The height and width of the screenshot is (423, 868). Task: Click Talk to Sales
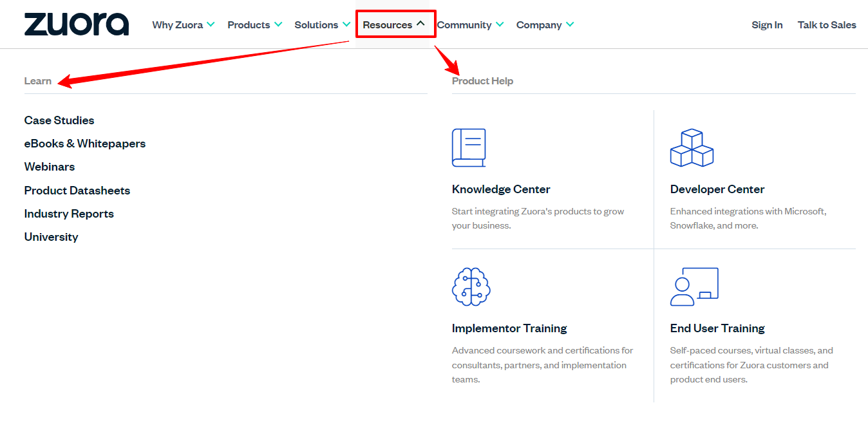pyautogui.click(x=827, y=24)
